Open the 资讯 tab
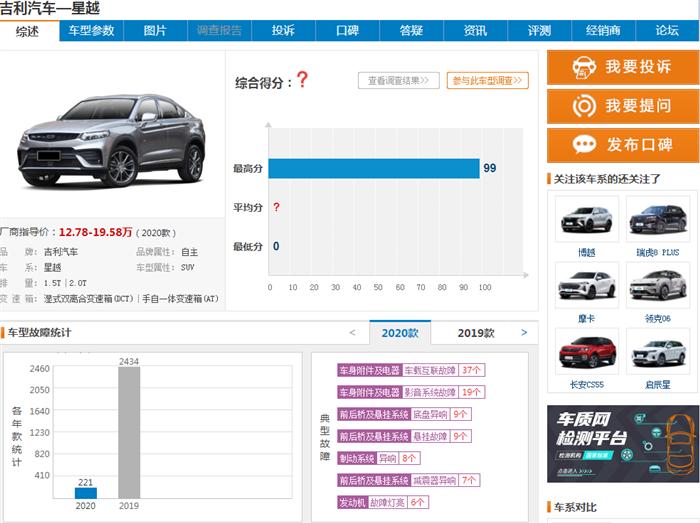 (x=475, y=31)
